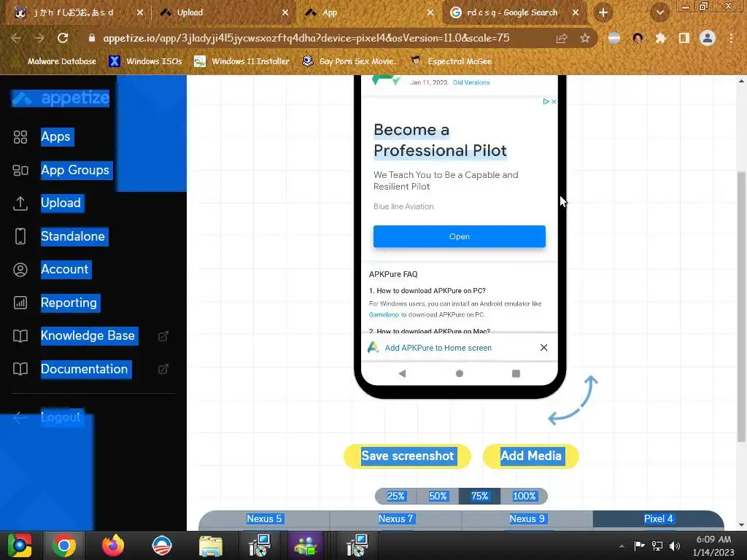747x560 pixels.
Task: Open the Apps grid icon in sidebar
Action: tap(20, 137)
